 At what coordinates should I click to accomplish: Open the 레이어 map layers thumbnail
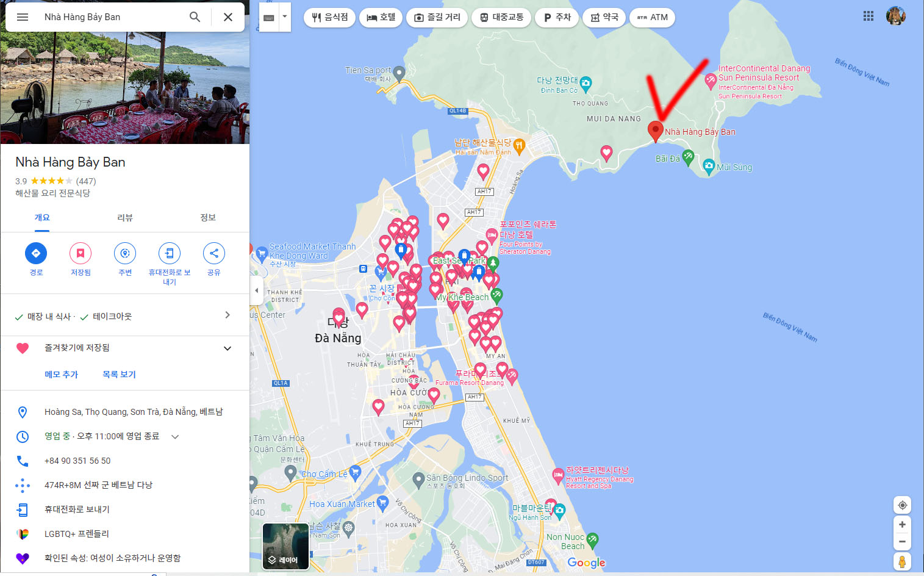(x=285, y=546)
